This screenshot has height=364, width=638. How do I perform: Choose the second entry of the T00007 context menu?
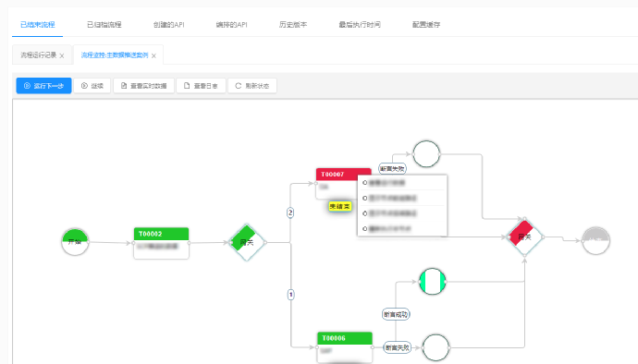[402, 198]
